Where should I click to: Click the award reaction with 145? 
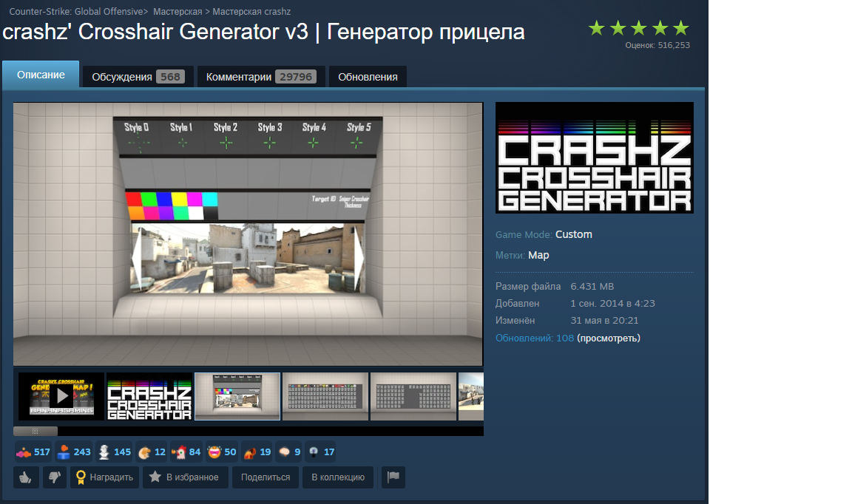tap(114, 452)
